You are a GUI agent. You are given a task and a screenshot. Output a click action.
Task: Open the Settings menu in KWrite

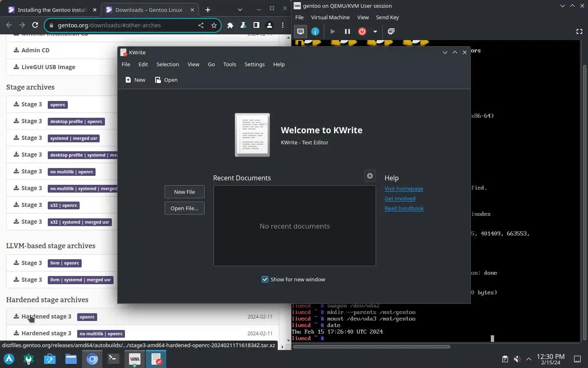[254, 64]
